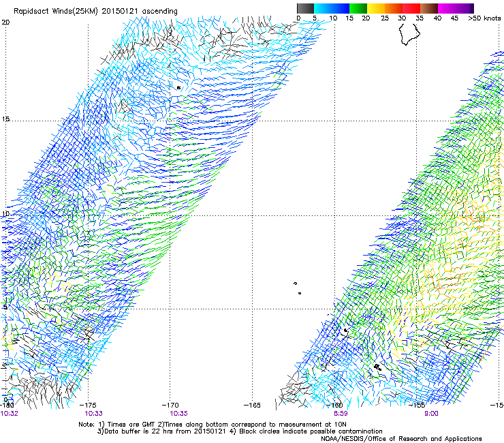Click the latitude label '15'
This screenshot has width=504, height=443.
(5, 119)
